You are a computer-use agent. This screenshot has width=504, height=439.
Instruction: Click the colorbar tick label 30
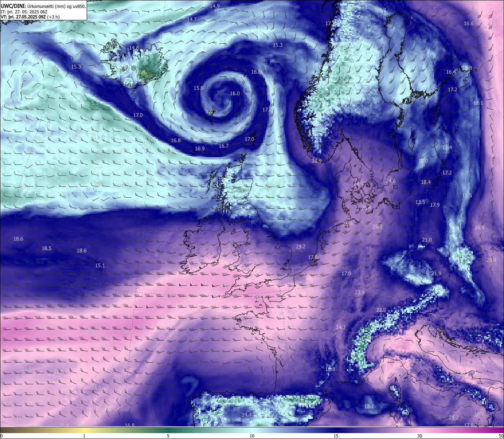pos(420,436)
